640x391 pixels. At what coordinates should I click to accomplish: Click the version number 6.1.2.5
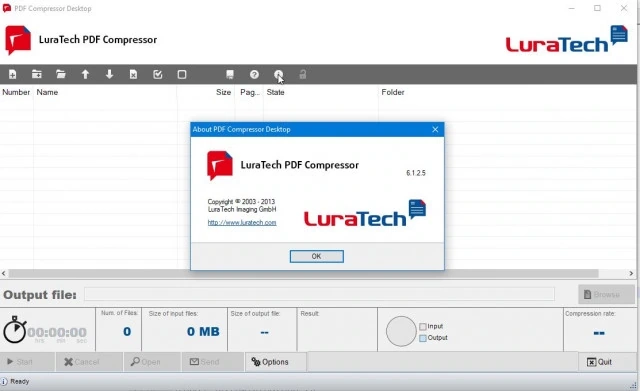click(x=416, y=173)
